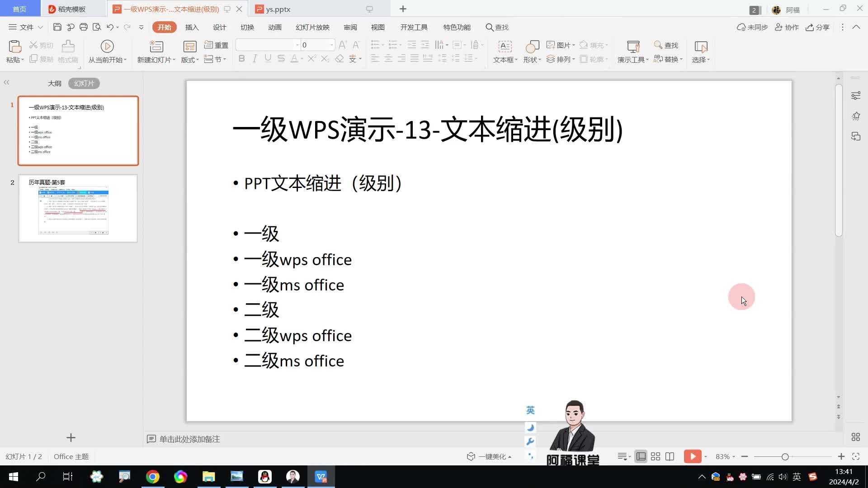Click the New Slide (新建幻灯片) icon
This screenshot has width=868, height=488.
click(x=156, y=46)
